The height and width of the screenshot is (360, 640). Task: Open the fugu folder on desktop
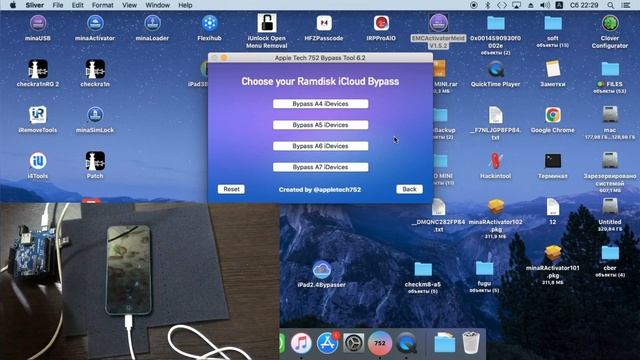[x=484, y=269]
